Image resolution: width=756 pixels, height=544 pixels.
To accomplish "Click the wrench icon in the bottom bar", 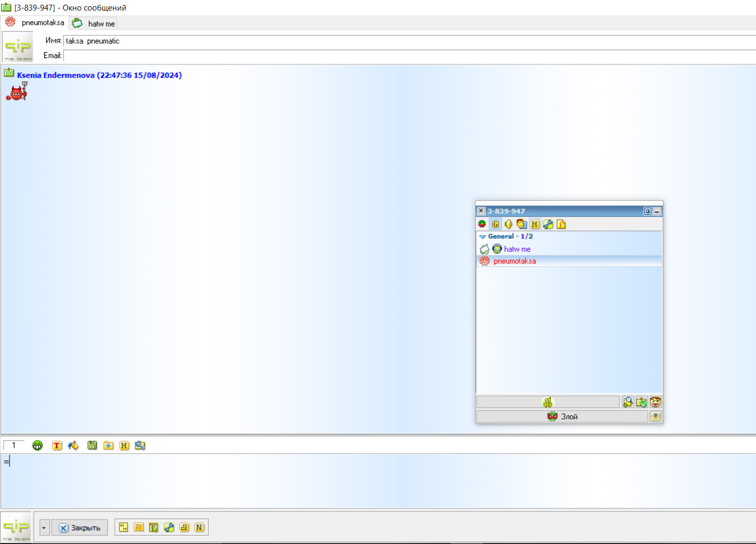I will pyautogui.click(x=169, y=527).
